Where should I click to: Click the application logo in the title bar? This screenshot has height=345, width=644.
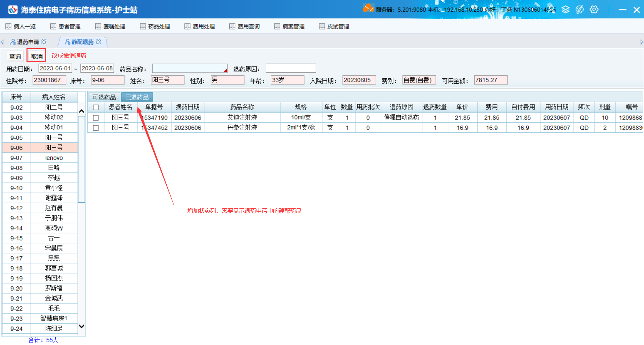(13, 10)
